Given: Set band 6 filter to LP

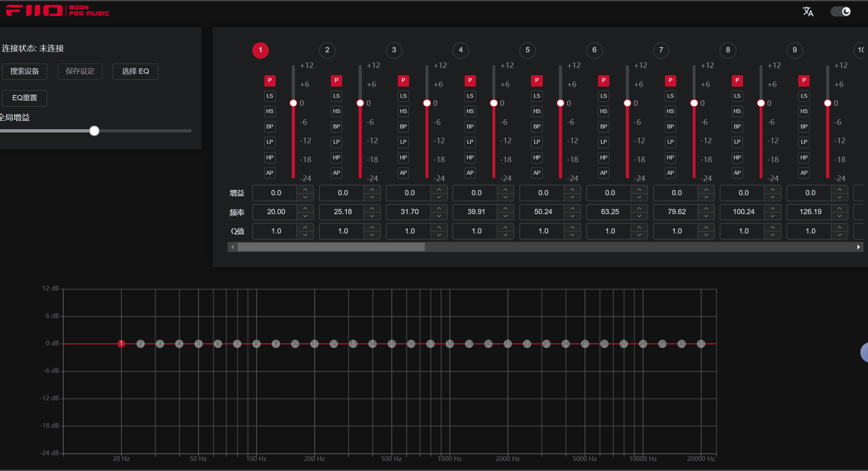Looking at the screenshot, I should point(604,142).
